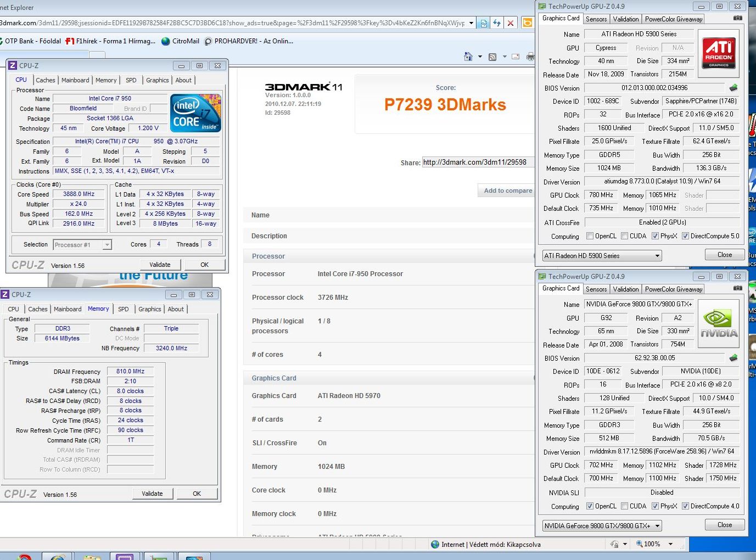Switch to Mainboard tab in upper CPU-Z
Image resolution: width=756 pixels, height=560 pixels.
pos(75,80)
